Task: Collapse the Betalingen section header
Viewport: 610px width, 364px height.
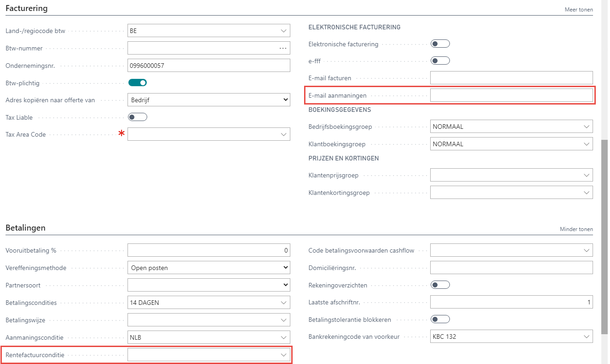Action: (25, 228)
